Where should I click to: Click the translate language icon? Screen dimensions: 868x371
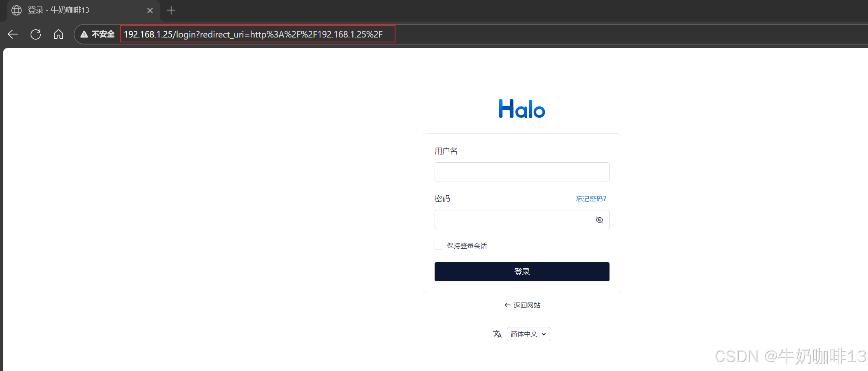point(497,334)
